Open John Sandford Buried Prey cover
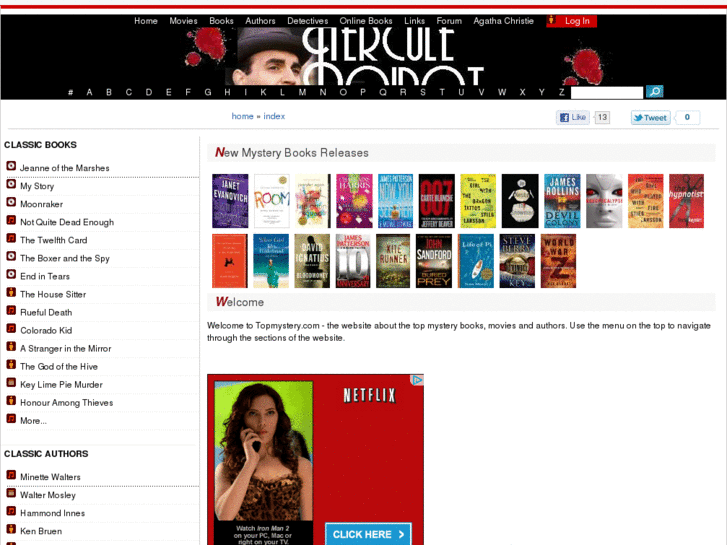The height and width of the screenshot is (545, 727). tap(434, 261)
